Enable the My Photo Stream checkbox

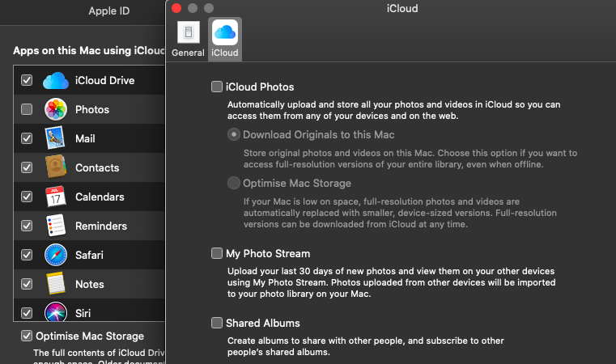coord(217,253)
